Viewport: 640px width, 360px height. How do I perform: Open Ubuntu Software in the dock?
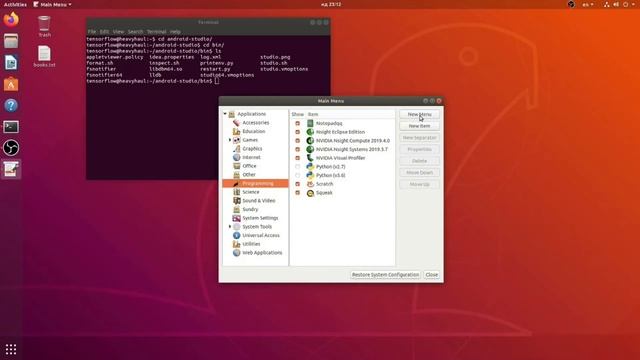tap(11, 84)
